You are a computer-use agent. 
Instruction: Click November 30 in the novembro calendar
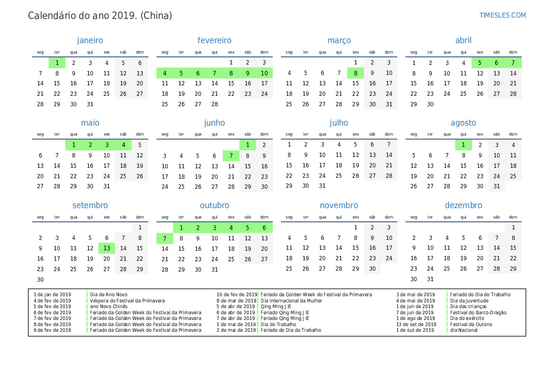coord(372,269)
